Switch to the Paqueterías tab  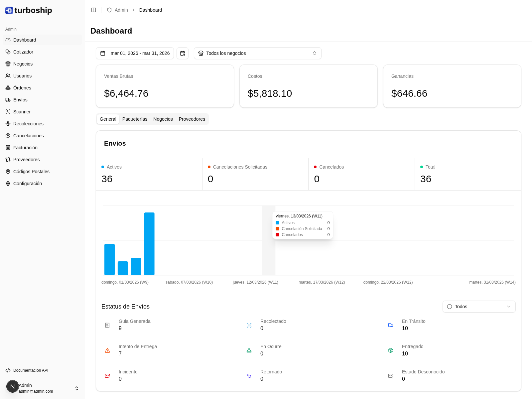coord(135,119)
